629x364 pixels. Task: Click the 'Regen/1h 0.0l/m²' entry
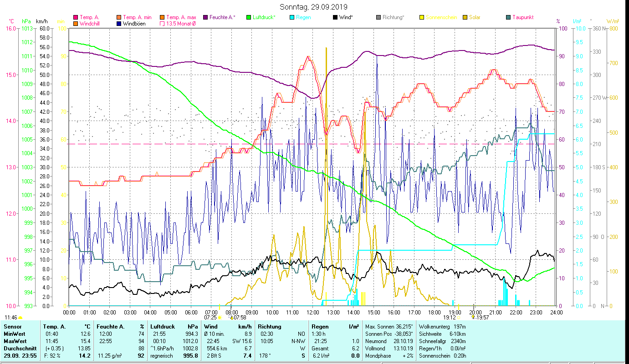tap(442, 348)
